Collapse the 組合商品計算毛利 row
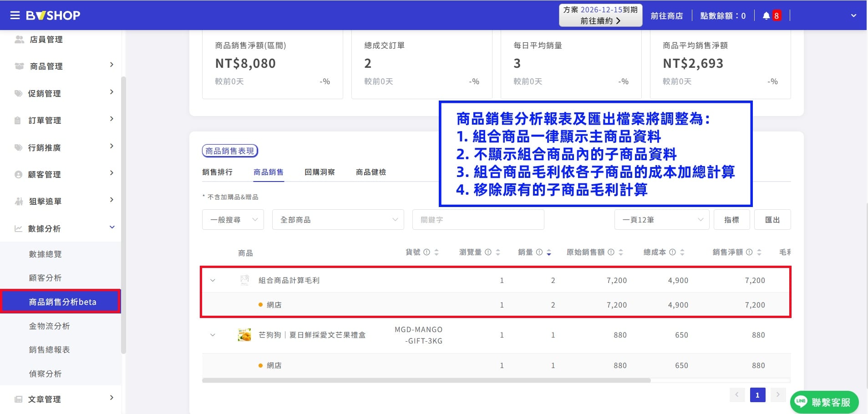Image resolution: width=868 pixels, height=414 pixels. [x=213, y=280]
